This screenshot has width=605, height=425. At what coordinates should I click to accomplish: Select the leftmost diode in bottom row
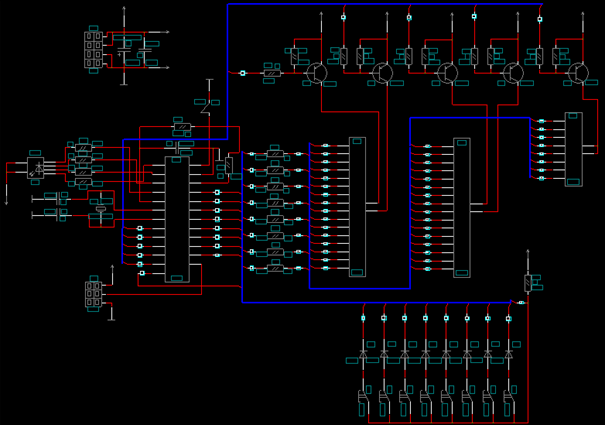[x=362, y=355]
